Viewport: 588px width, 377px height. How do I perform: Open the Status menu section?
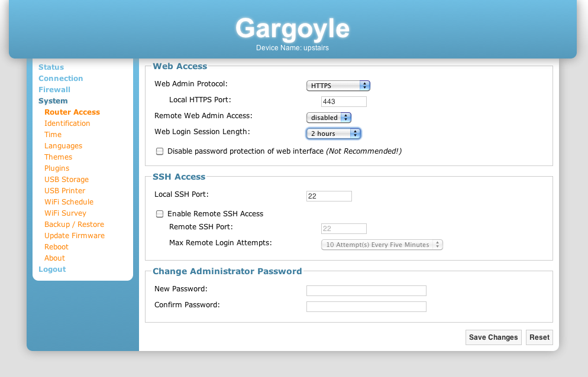(51, 67)
